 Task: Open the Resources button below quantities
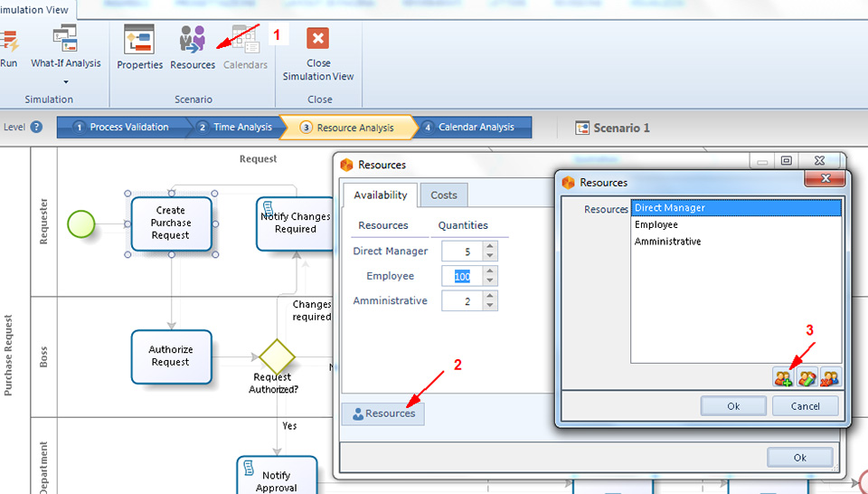tap(383, 413)
